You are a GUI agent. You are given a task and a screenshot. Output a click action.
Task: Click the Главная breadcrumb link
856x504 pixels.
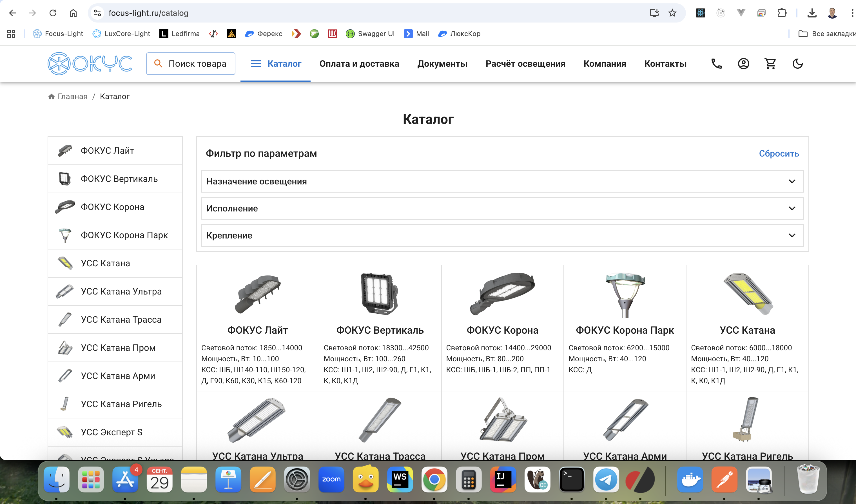point(72,97)
